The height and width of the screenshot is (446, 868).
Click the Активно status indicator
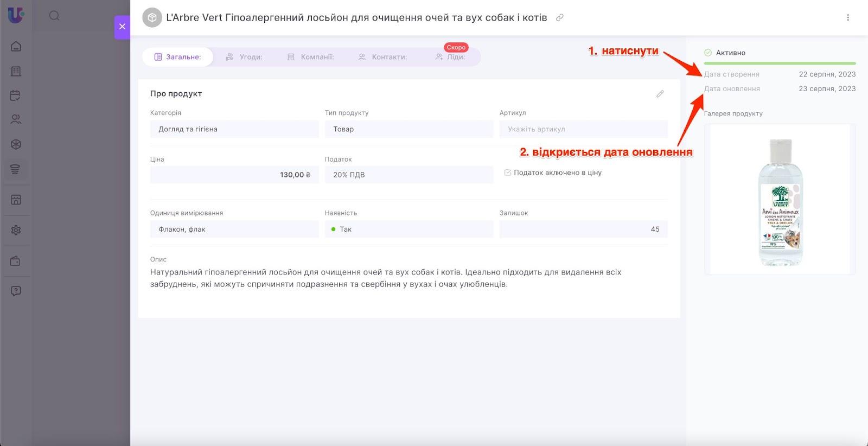[725, 53]
